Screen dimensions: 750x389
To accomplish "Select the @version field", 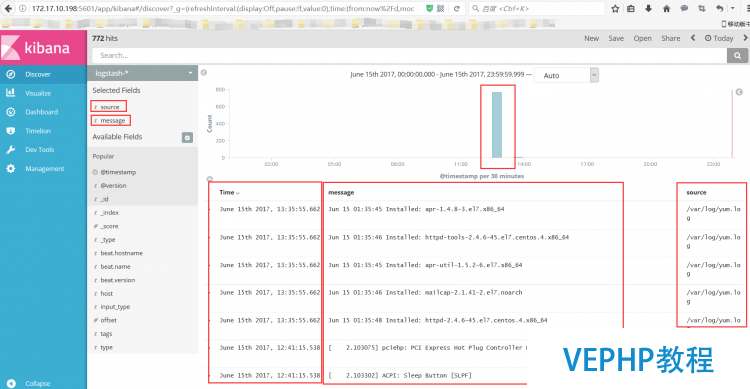I will click(113, 186).
